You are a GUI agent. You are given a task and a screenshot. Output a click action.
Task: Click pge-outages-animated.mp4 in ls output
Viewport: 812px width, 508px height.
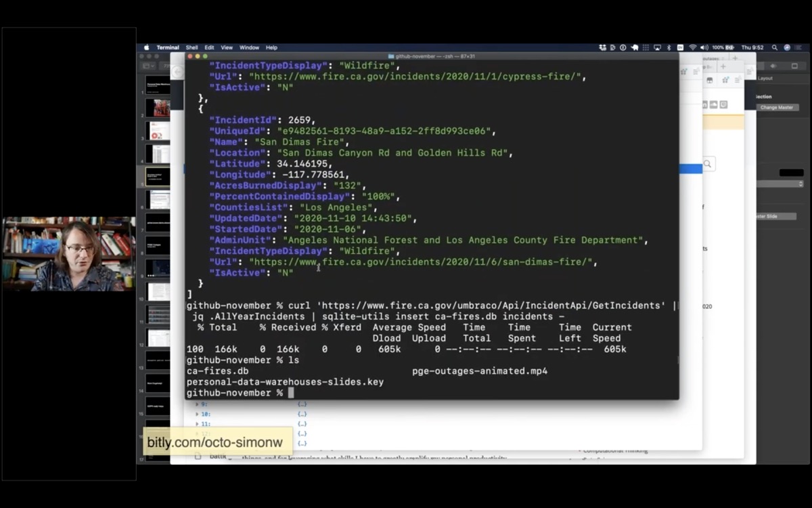(x=480, y=371)
